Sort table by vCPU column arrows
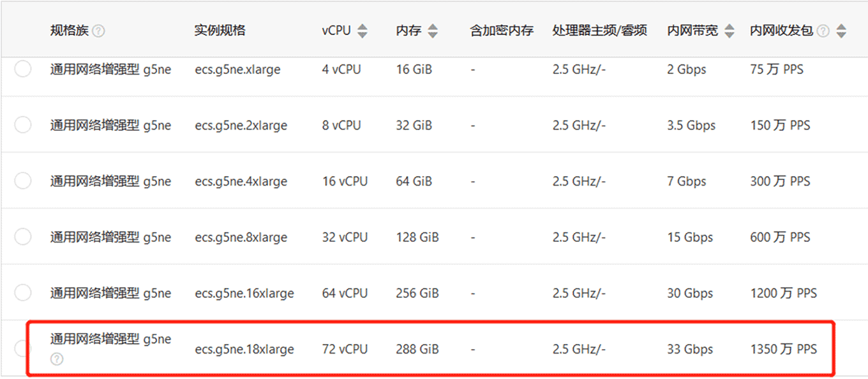 coord(363,31)
